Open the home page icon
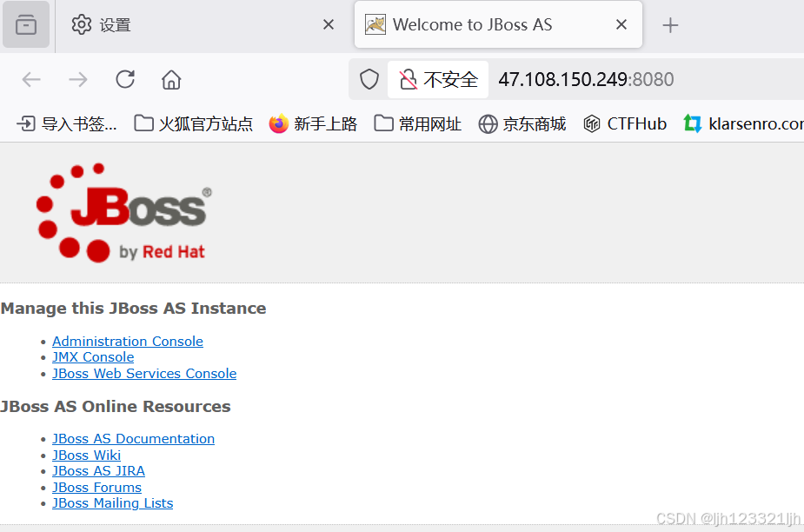Image resolution: width=804 pixels, height=532 pixels. click(x=171, y=79)
